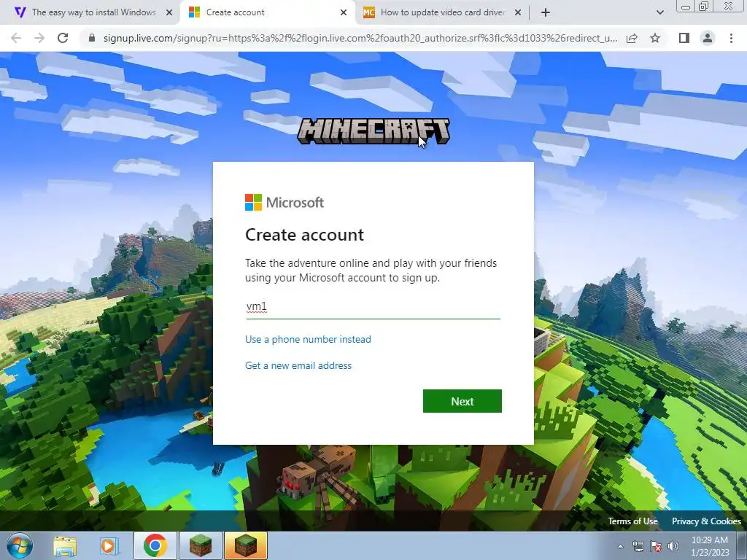Open the Chrome profile avatar menu
The image size is (747, 560).
(x=708, y=38)
